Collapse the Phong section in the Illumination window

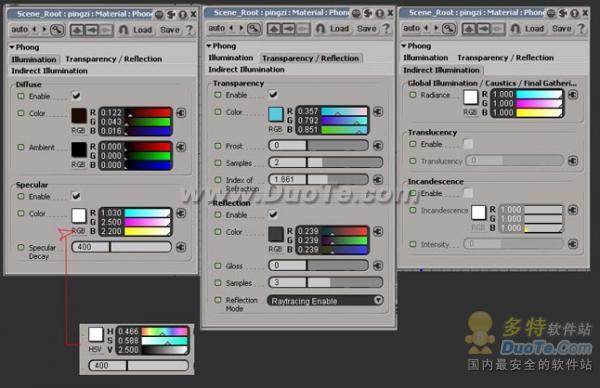[12, 47]
